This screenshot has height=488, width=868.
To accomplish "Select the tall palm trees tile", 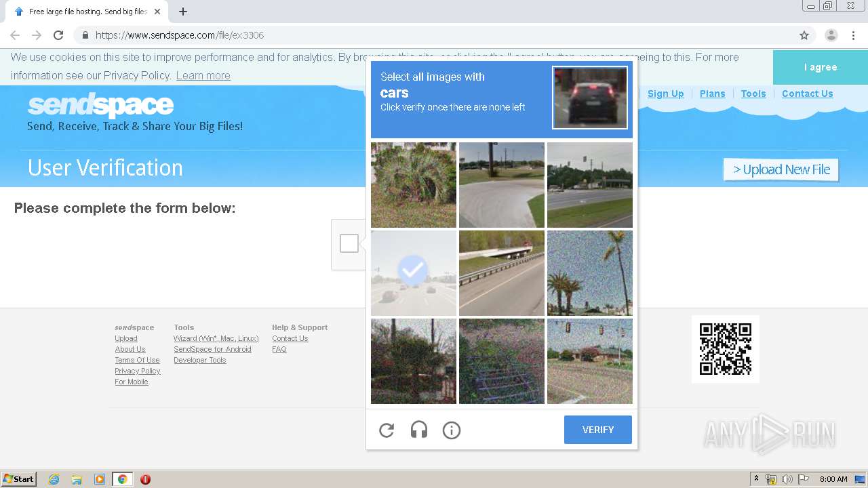I will (590, 273).
